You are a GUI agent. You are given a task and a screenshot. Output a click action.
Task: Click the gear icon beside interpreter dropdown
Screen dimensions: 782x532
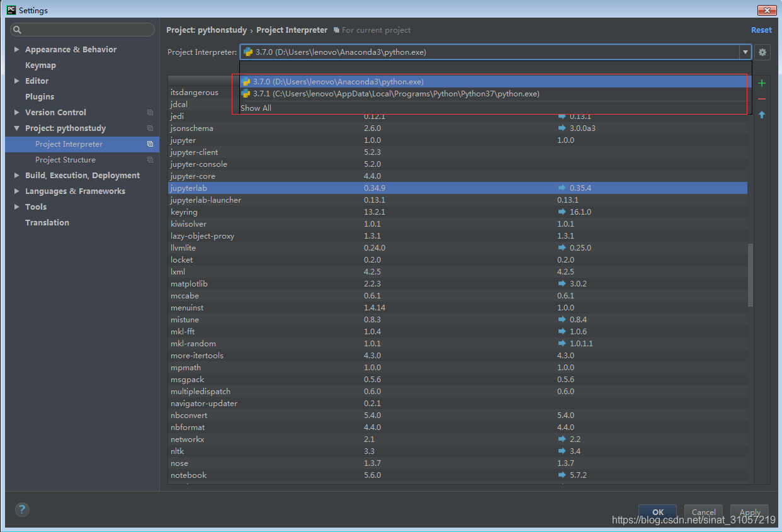tap(762, 52)
